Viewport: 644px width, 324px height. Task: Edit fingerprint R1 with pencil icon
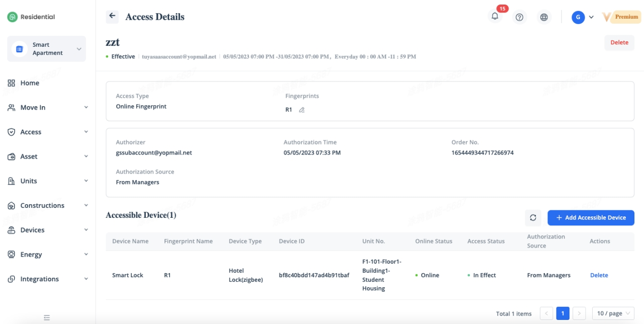[302, 110]
